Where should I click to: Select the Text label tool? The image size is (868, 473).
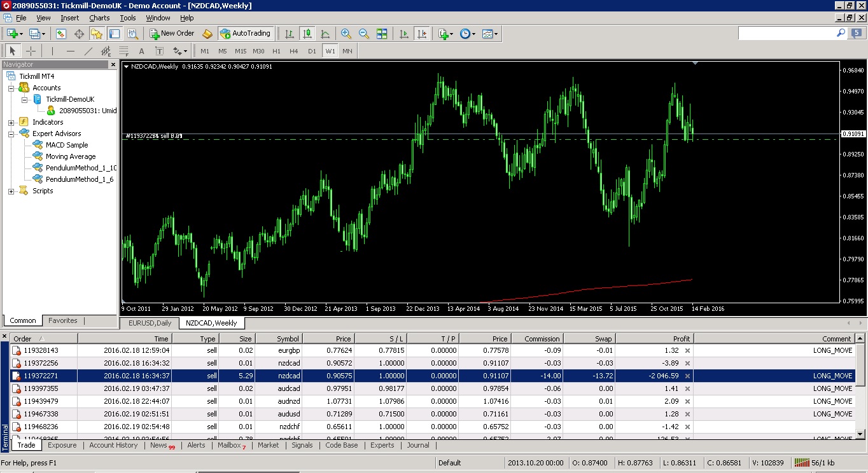[x=141, y=51]
